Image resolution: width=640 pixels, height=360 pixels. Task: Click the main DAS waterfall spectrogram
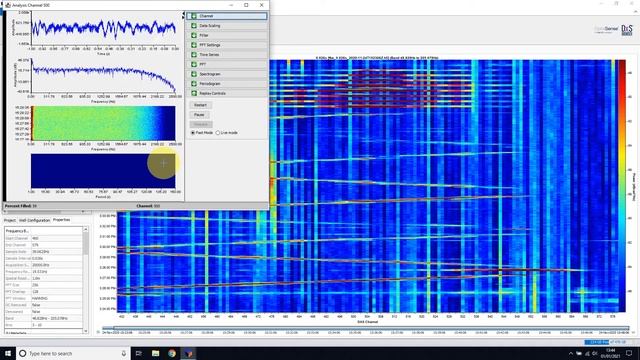pos(367,186)
